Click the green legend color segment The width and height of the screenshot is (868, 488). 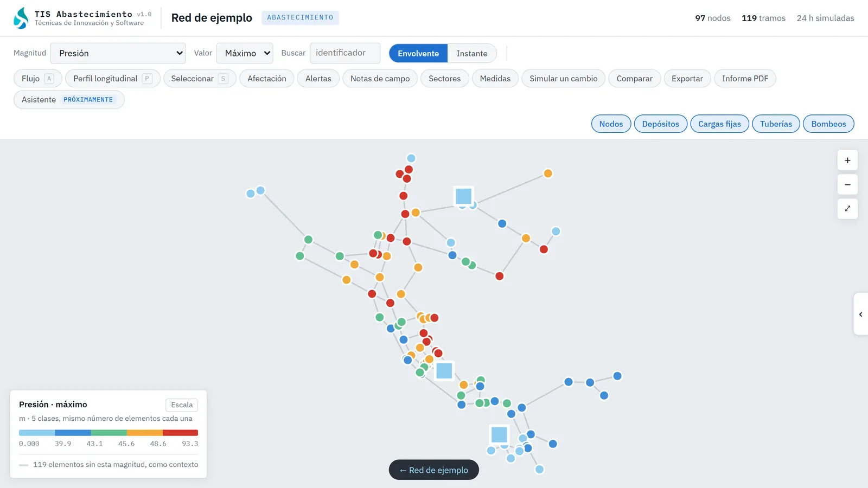(108, 433)
